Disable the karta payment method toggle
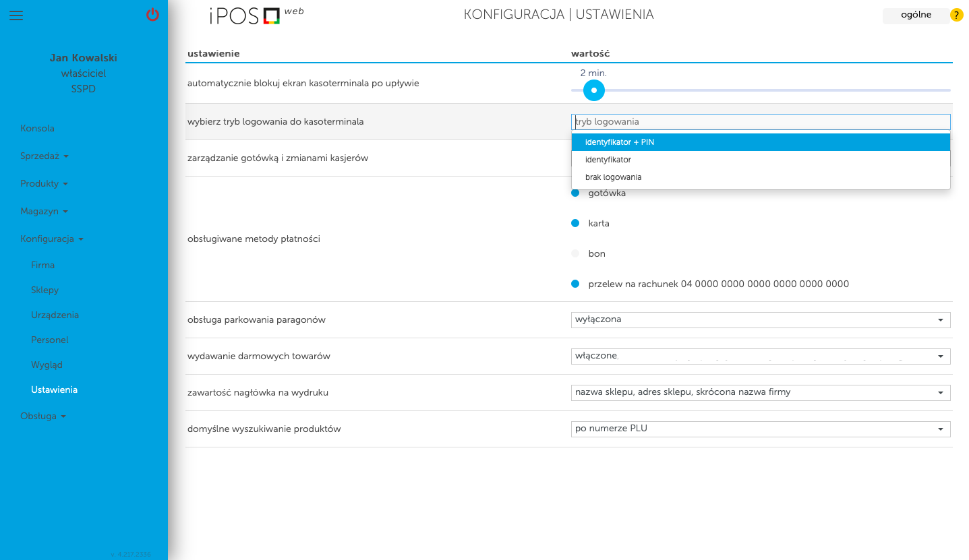 point(575,223)
